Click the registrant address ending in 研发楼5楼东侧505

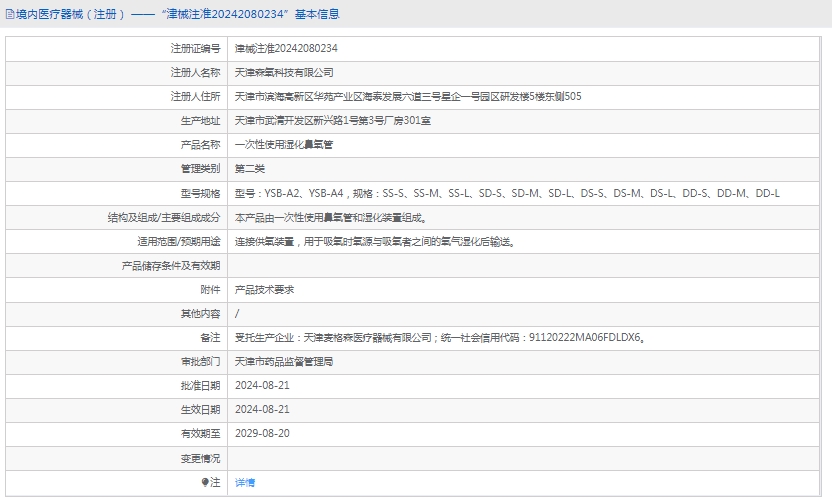(x=407, y=96)
